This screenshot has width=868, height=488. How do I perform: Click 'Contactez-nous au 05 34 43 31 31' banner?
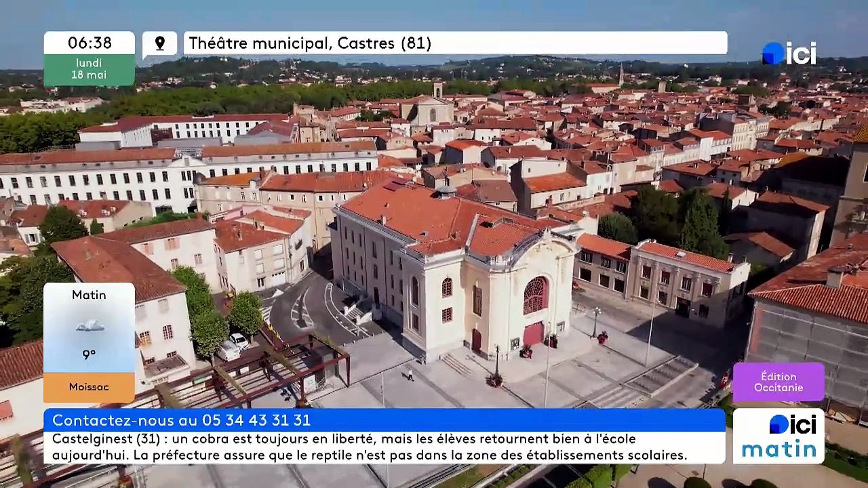[x=384, y=420]
